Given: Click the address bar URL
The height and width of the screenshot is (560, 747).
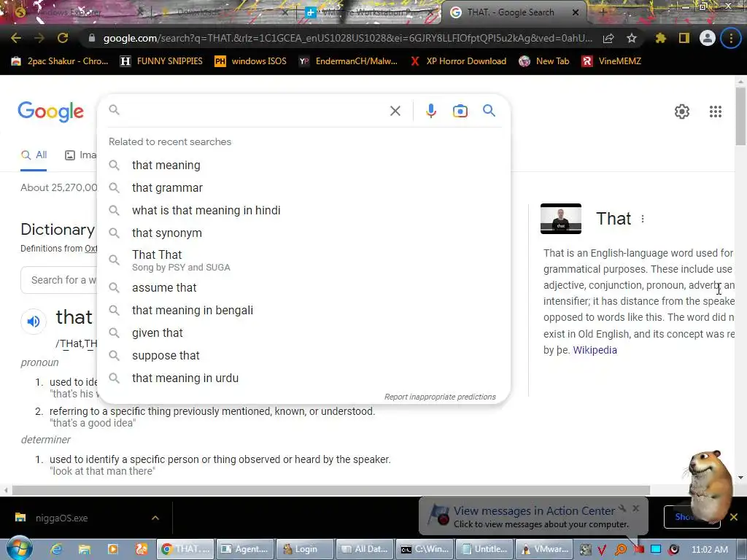Looking at the screenshot, I should 348,38.
